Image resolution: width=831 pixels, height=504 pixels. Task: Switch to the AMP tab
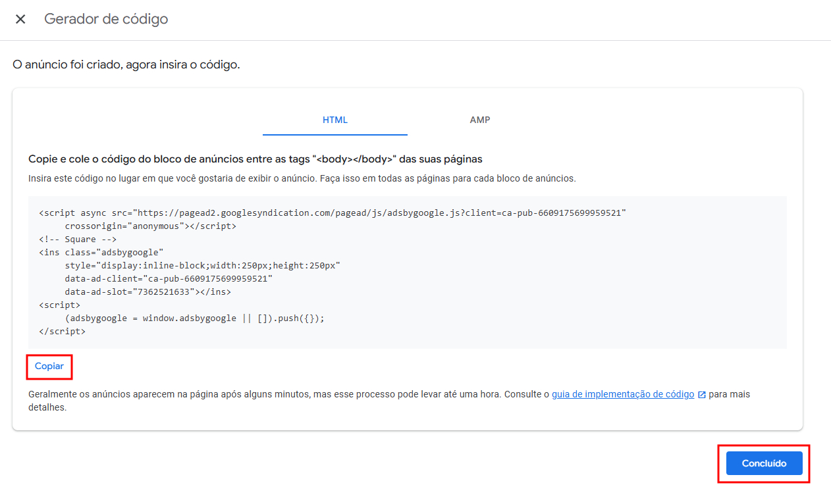click(x=480, y=120)
